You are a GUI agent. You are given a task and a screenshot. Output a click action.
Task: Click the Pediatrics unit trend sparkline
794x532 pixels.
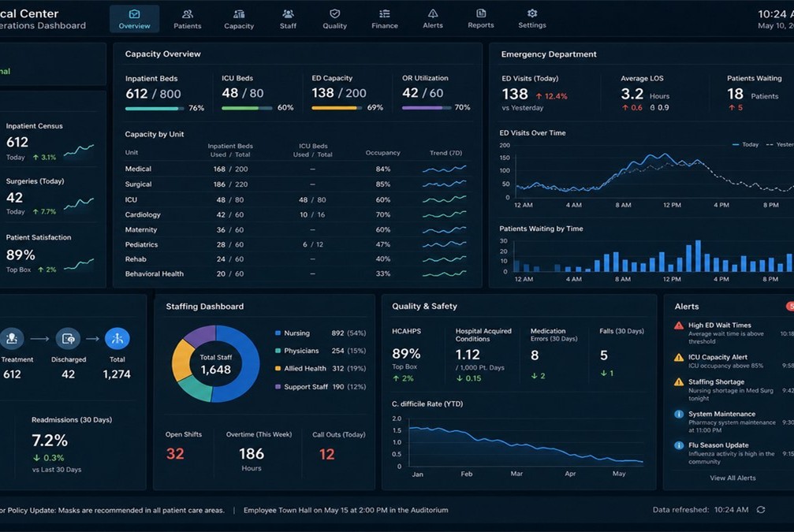click(445, 244)
